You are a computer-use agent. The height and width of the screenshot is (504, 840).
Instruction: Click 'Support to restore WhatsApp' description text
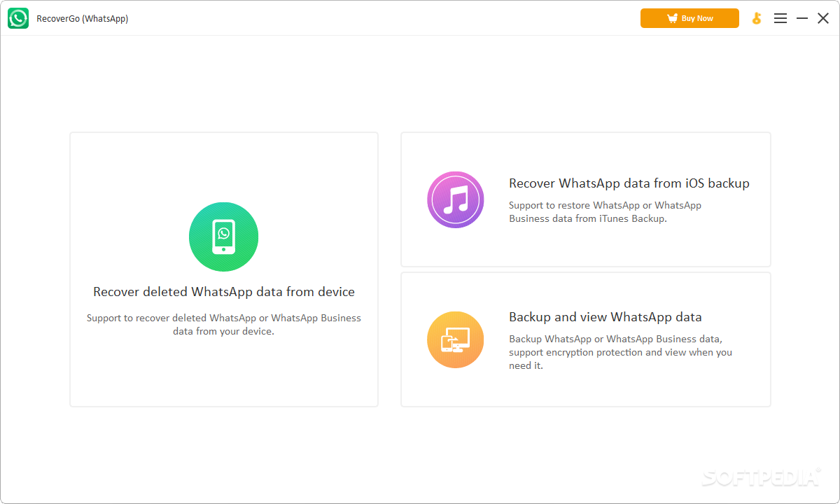tap(605, 212)
